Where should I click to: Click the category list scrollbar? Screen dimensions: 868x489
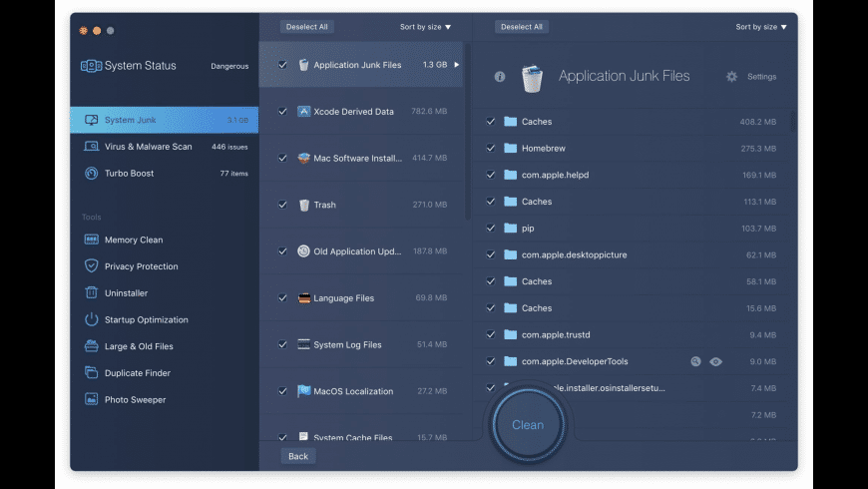pyautogui.click(x=468, y=132)
